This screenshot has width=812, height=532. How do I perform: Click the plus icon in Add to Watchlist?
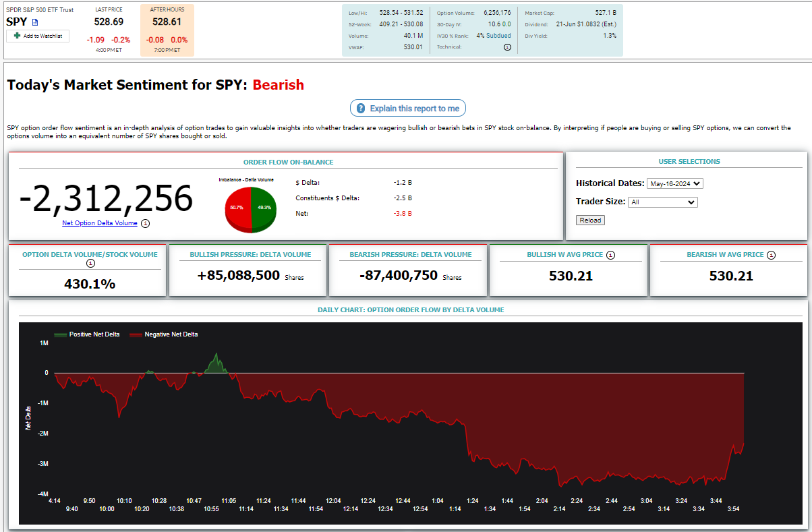pyautogui.click(x=17, y=36)
